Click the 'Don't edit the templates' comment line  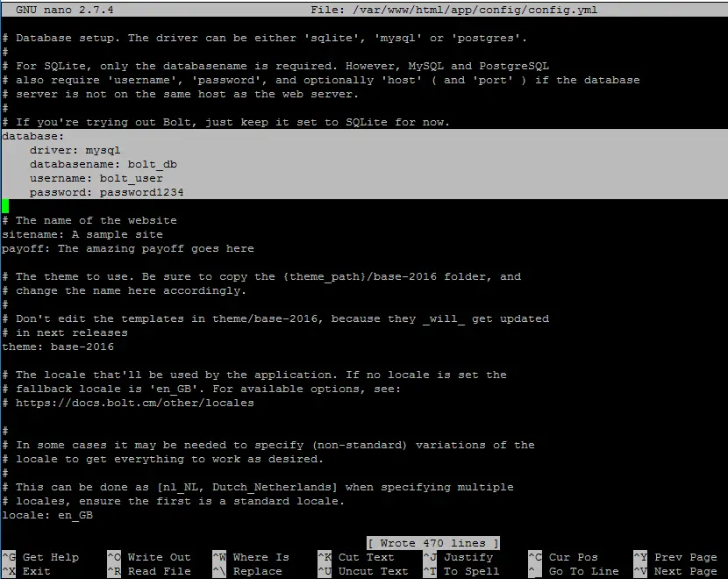point(275,319)
